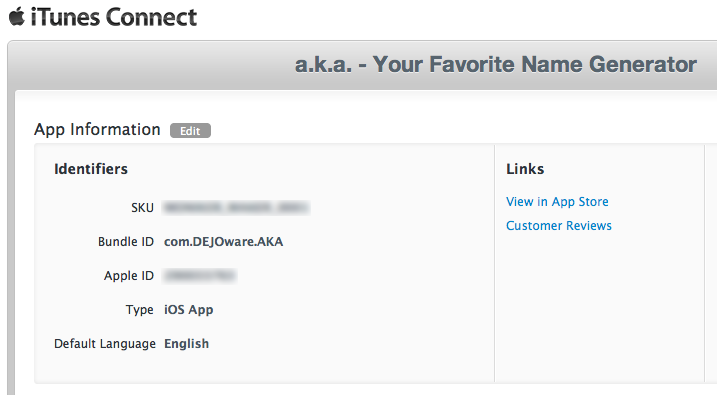Click the Bundle ID label
717x395 pixels.
(x=126, y=241)
